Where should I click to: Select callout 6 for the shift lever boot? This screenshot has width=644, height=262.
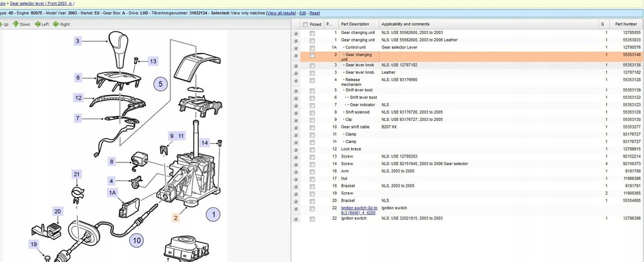tap(78, 77)
